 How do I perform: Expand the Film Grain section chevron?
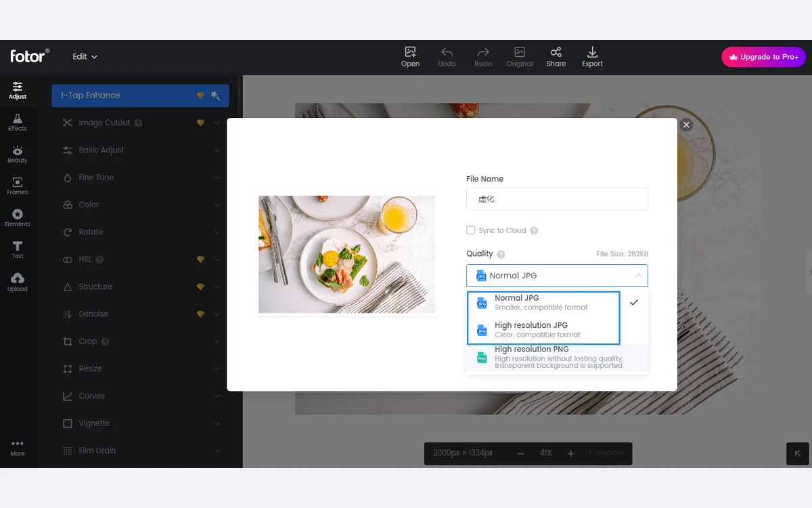coord(217,450)
